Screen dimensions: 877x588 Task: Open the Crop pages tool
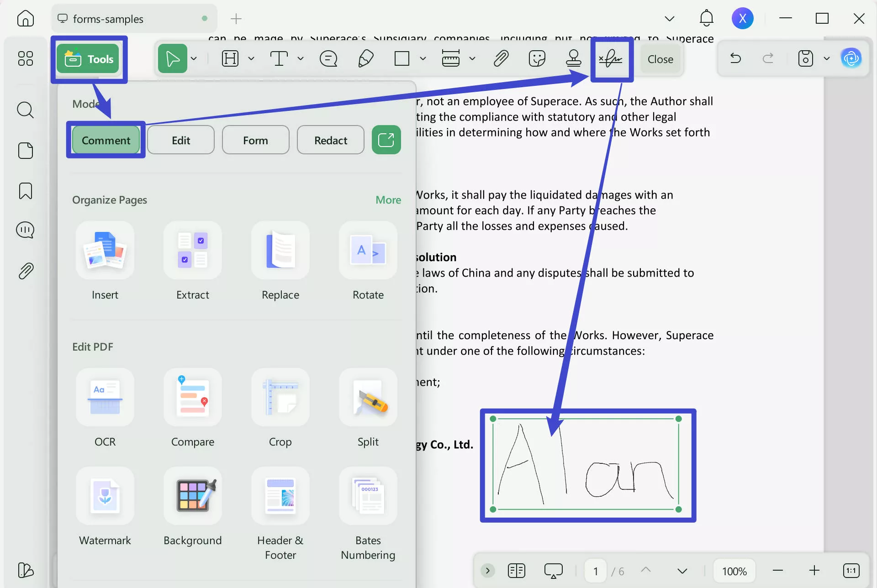[x=280, y=398]
